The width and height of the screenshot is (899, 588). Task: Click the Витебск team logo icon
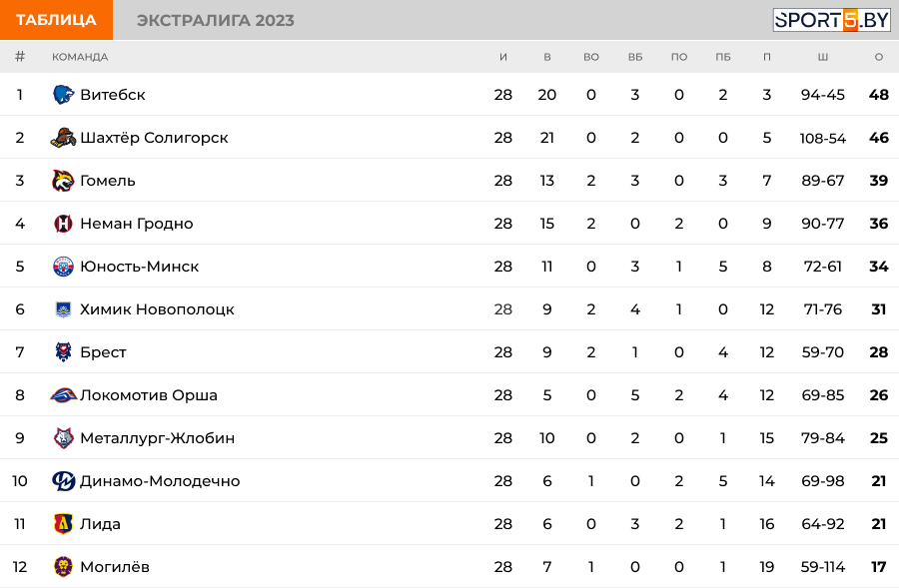tap(63, 95)
